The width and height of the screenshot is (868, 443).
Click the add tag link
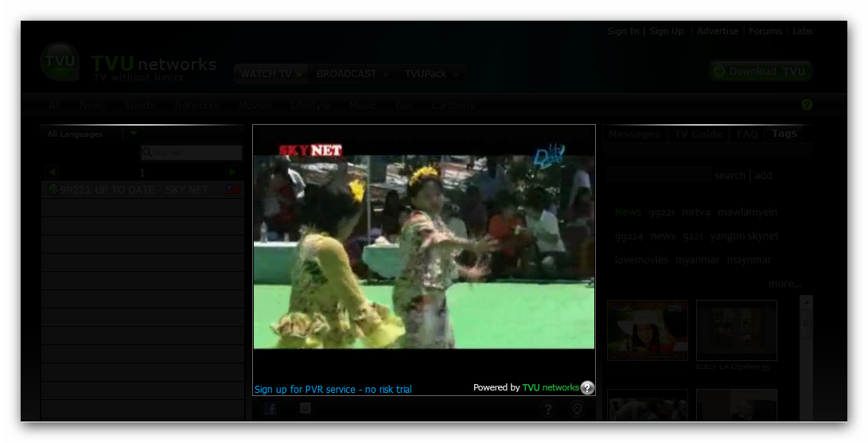(x=763, y=175)
